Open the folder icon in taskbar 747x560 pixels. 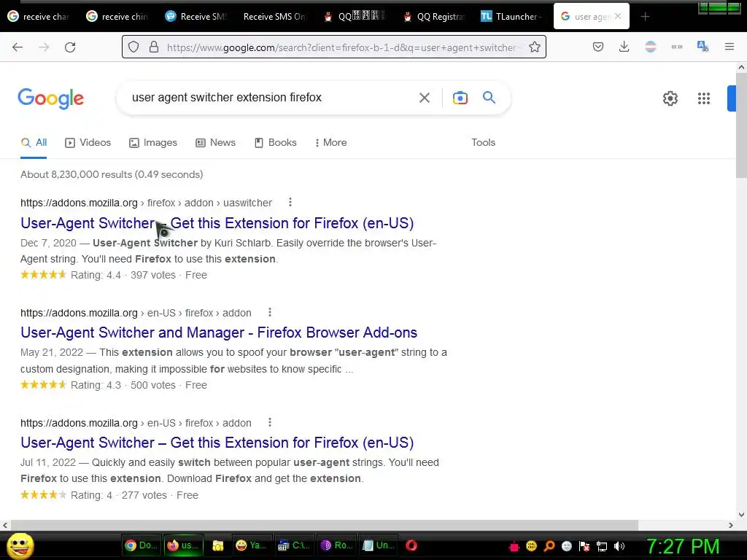217,545
